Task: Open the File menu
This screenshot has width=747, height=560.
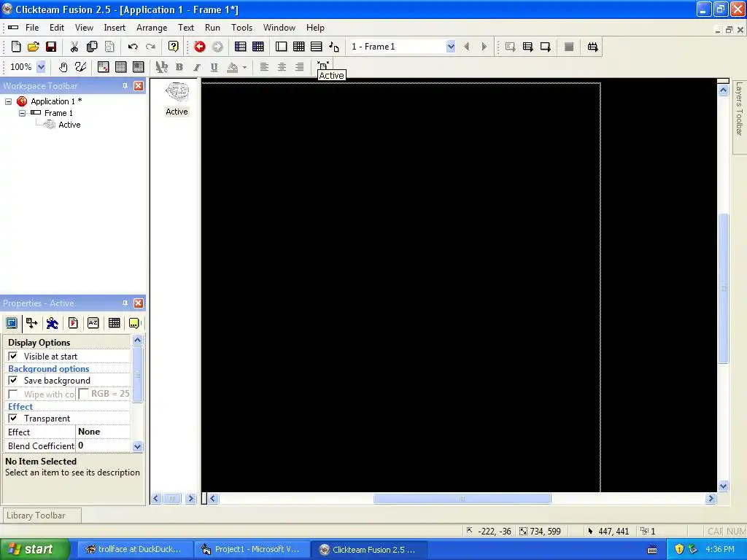Action: coord(32,28)
